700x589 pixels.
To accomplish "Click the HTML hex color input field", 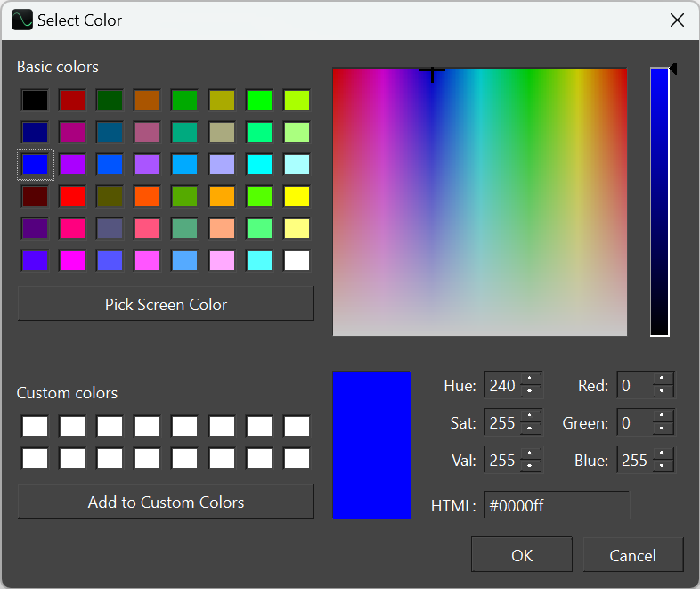I will (x=557, y=505).
